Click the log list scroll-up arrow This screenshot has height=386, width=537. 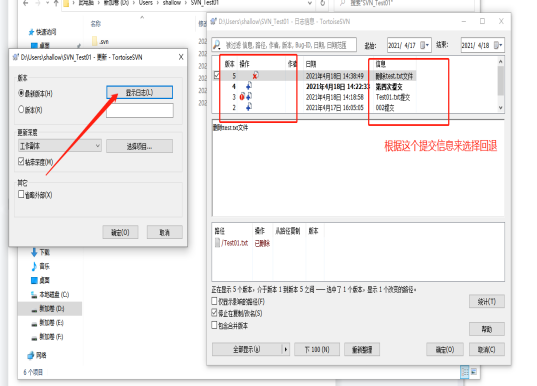[x=500, y=62]
